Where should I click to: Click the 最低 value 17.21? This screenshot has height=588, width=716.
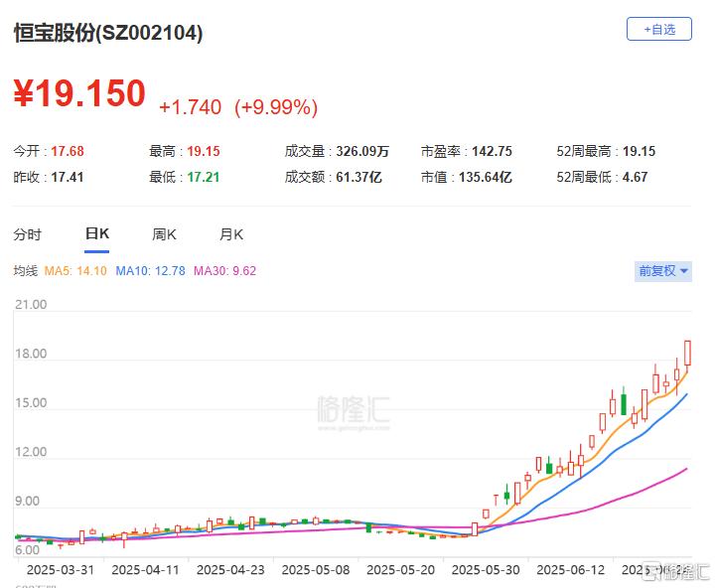pyautogui.click(x=204, y=177)
